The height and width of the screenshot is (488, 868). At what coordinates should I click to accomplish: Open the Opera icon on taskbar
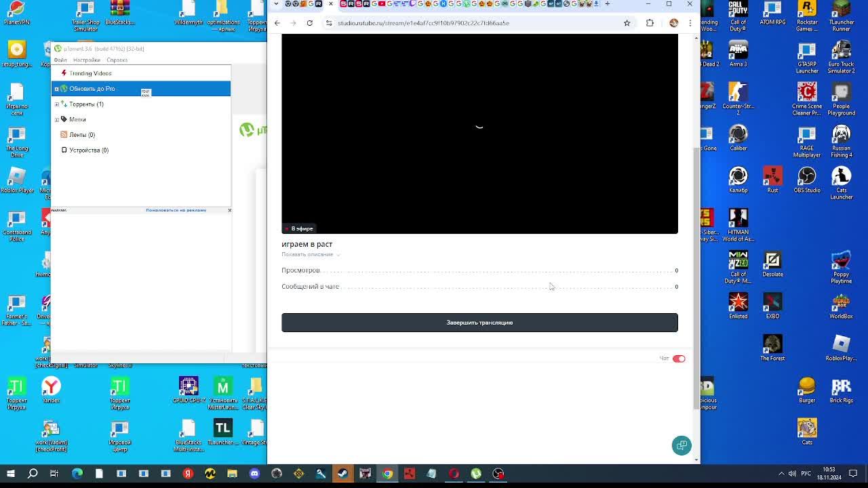(454, 474)
